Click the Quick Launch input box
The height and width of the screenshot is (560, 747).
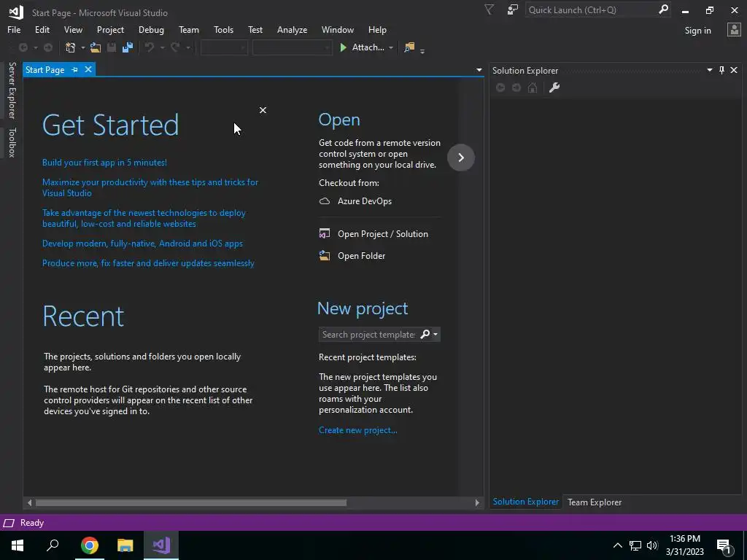pyautogui.click(x=591, y=9)
